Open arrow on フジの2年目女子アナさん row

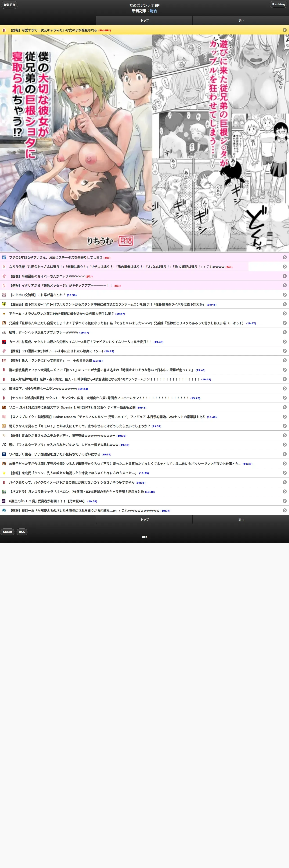point(285,257)
